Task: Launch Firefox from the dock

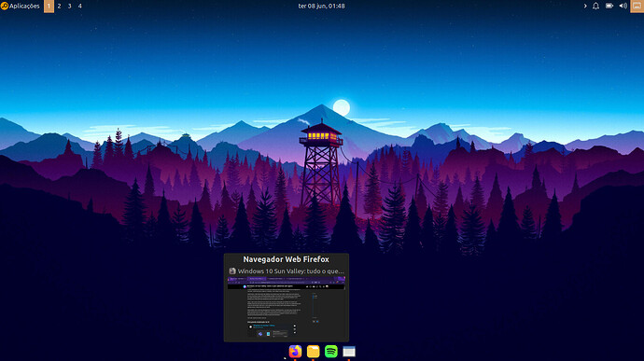Action: (x=295, y=351)
